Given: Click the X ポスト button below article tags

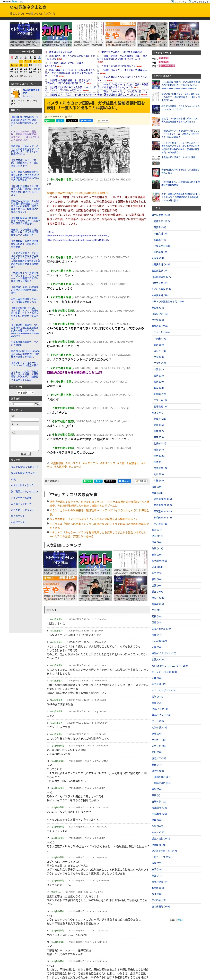Looking at the screenshot, I should tap(110, 481).
